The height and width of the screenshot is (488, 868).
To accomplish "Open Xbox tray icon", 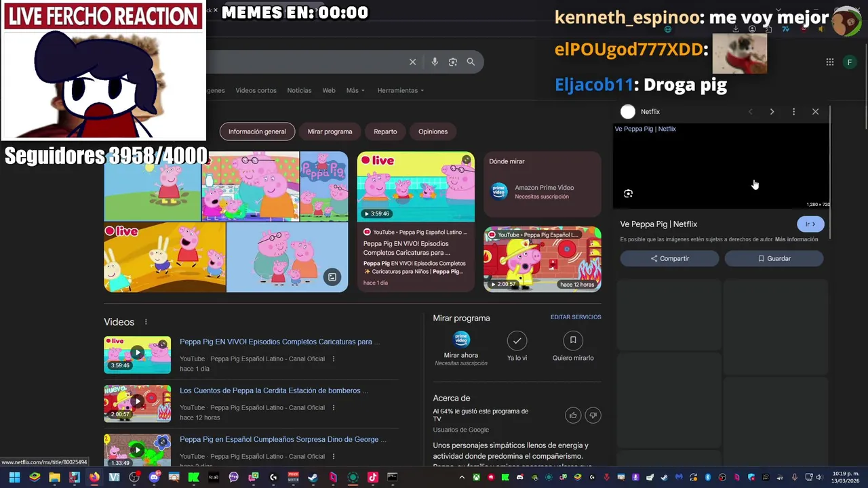I will coord(476,477).
